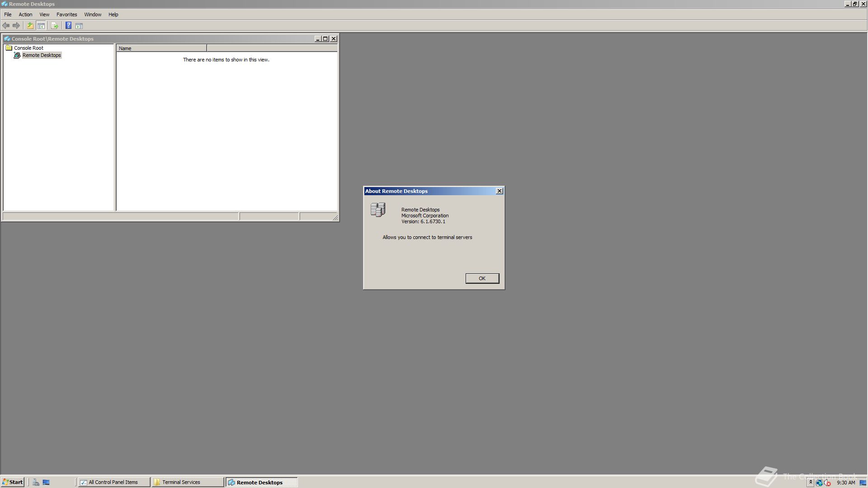Click the network tray icon
The image size is (868, 488).
tap(819, 483)
